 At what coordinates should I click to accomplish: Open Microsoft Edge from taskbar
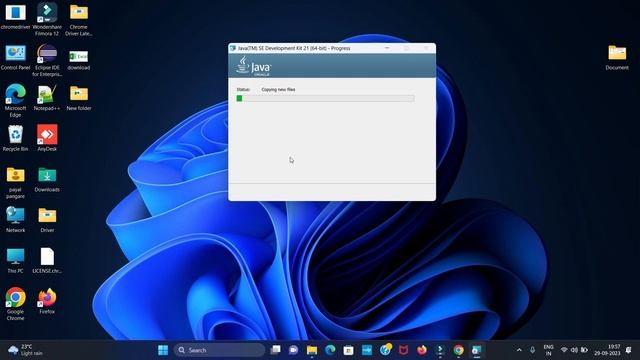[330, 350]
